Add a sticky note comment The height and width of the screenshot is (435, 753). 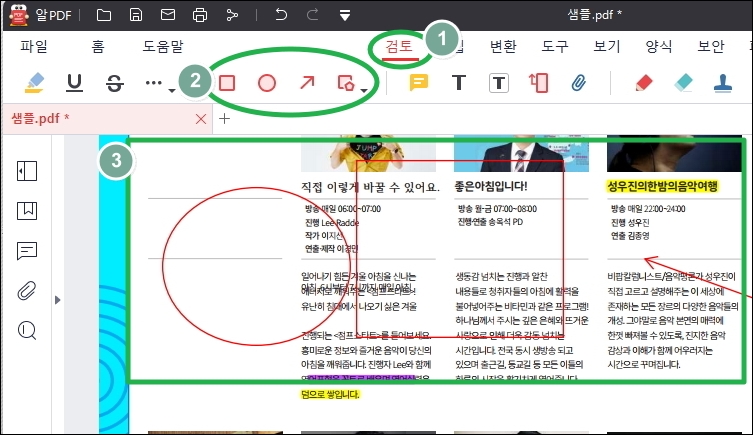click(419, 83)
